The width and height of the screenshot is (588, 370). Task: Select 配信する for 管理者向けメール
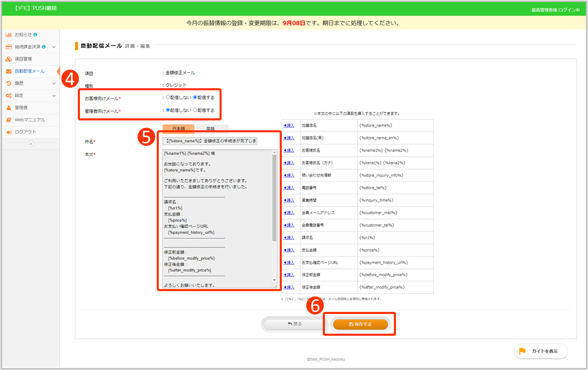[x=195, y=110]
